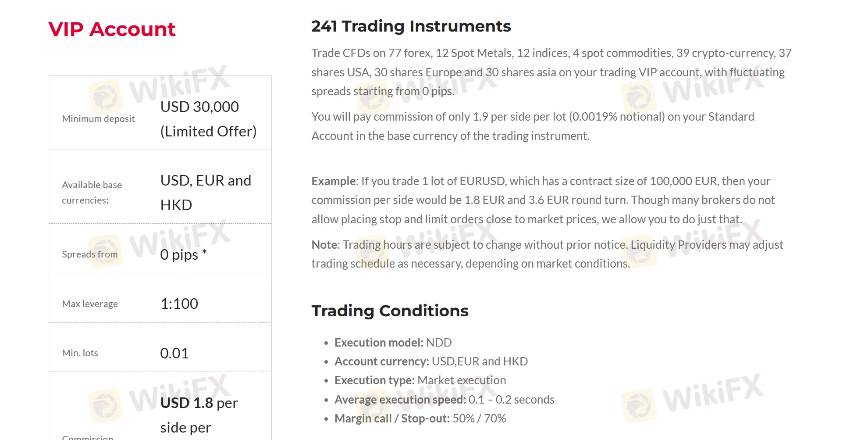Click the USD 1.8 per side commission text
The height and width of the screenshot is (440, 868).
tap(199, 415)
